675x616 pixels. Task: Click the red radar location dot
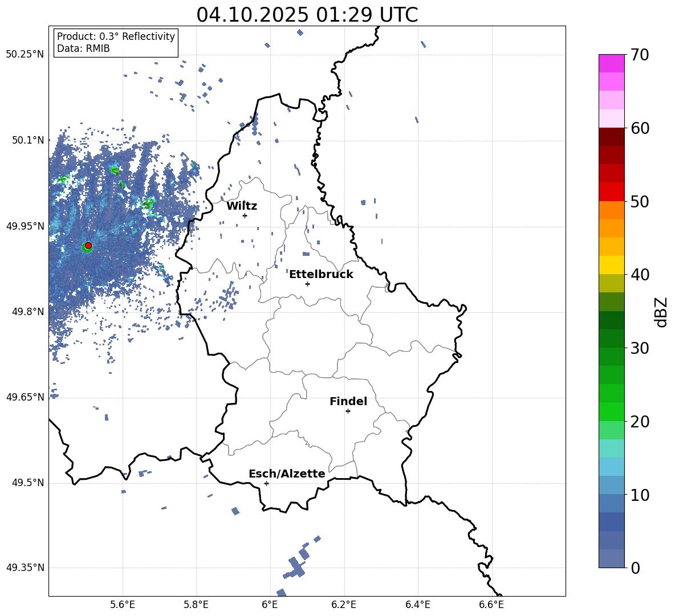88,246
